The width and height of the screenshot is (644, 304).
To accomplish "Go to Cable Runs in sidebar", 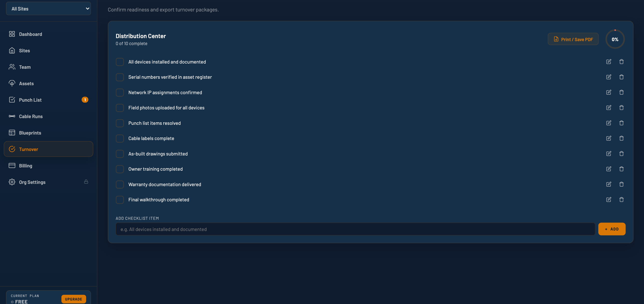I will [x=31, y=116].
